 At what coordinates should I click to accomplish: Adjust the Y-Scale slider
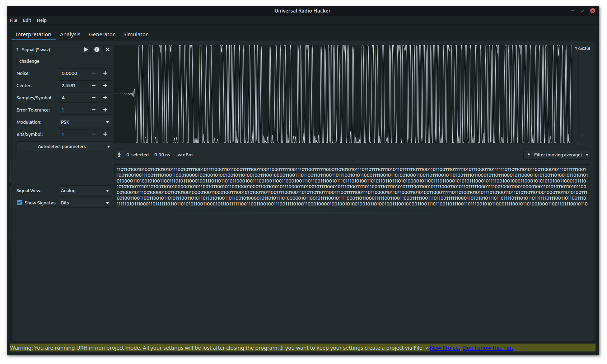click(579, 145)
